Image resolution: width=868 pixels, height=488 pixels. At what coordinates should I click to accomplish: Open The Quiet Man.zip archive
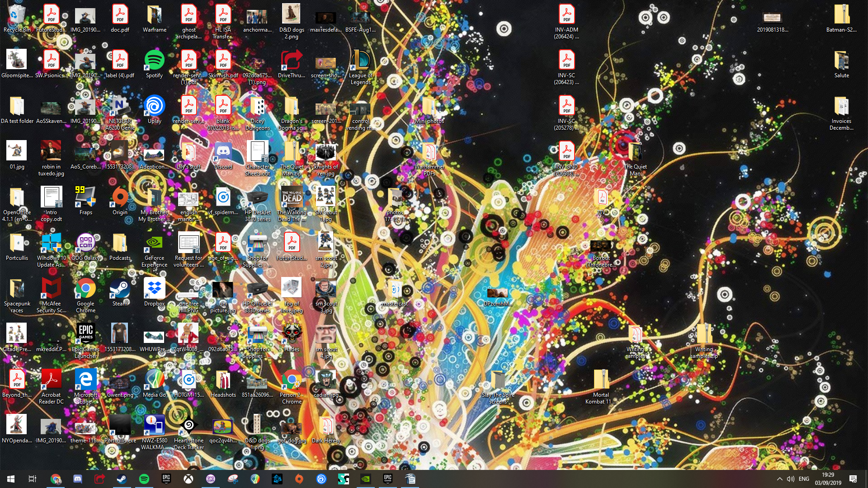[x=292, y=159]
